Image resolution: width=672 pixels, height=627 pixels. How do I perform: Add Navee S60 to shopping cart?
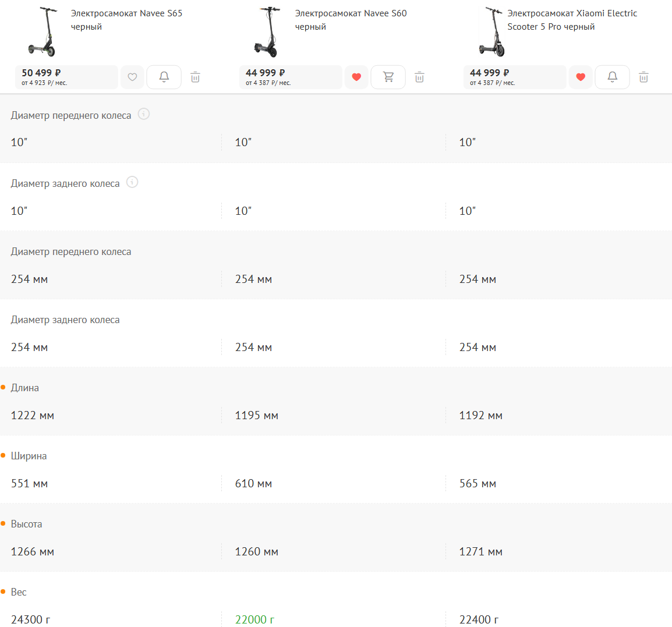388,77
